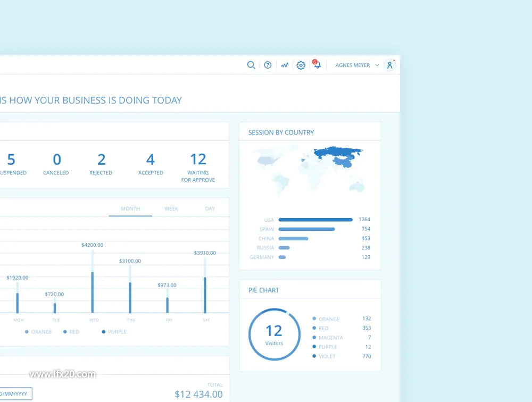Image resolution: width=532 pixels, height=402 pixels.
Task: Click the user profile avatar icon
Action: [x=390, y=65]
